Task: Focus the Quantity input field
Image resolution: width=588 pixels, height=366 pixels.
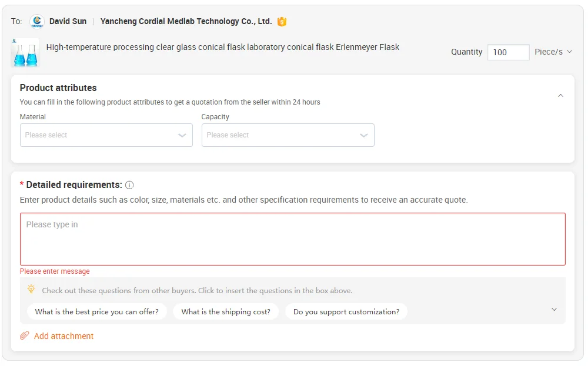Action: tap(508, 52)
